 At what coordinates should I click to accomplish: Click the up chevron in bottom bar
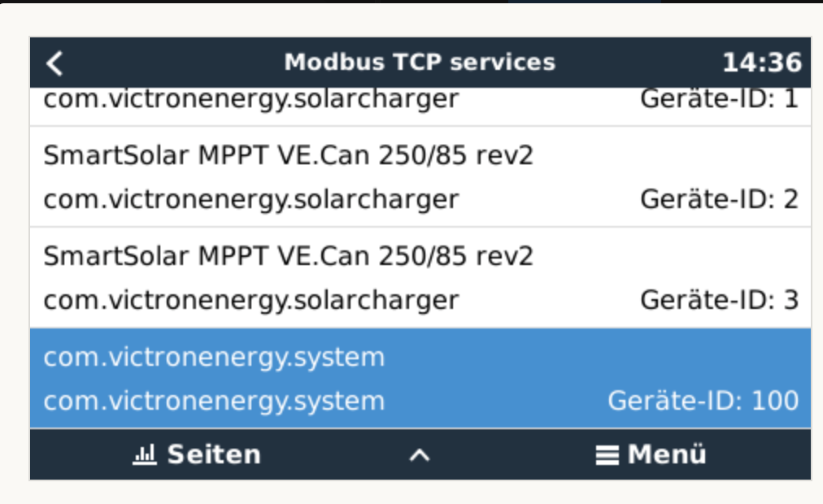pyautogui.click(x=419, y=455)
